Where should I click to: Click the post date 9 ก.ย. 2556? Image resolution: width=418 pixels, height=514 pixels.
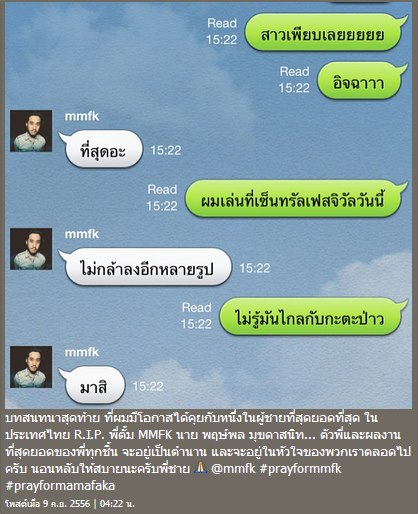[x=66, y=503]
